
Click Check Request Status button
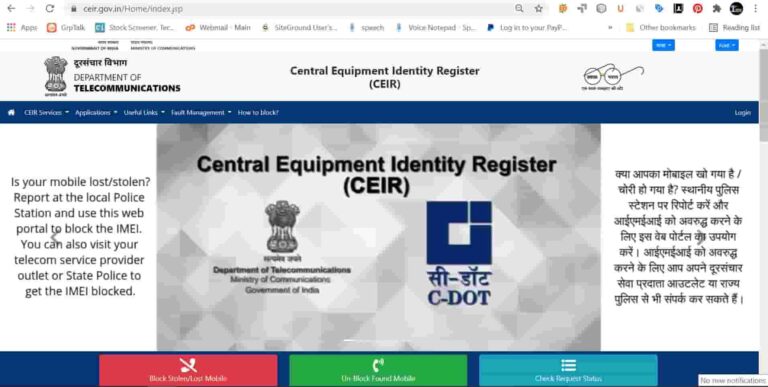(568, 370)
